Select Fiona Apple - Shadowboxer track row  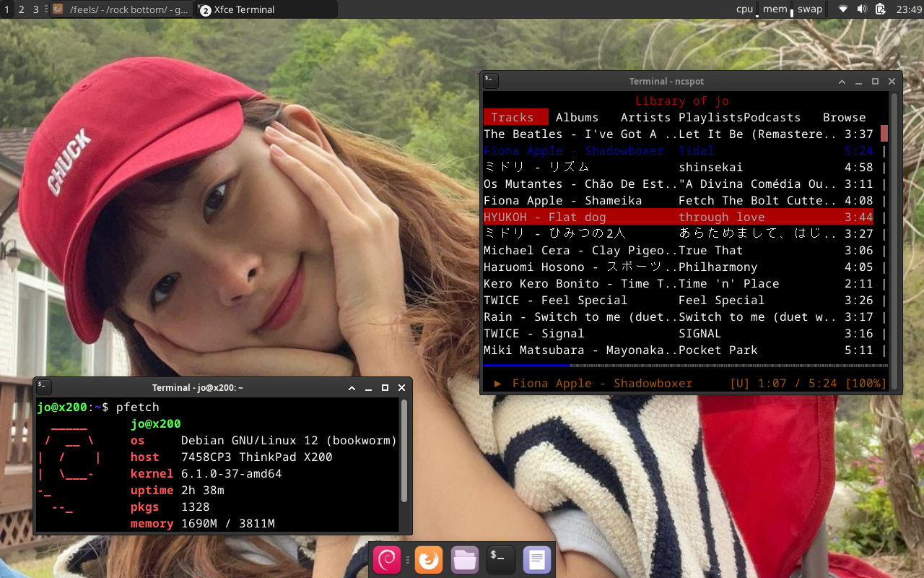click(x=679, y=150)
